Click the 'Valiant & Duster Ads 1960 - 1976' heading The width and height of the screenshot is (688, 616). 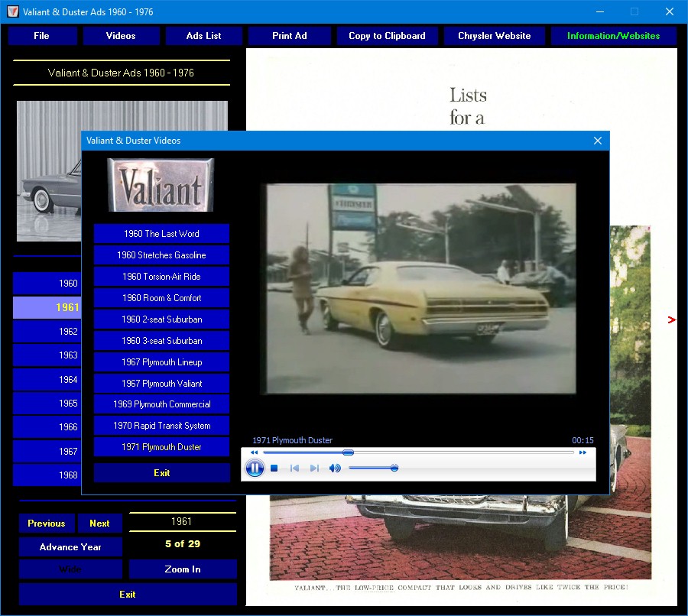point(121,73)
